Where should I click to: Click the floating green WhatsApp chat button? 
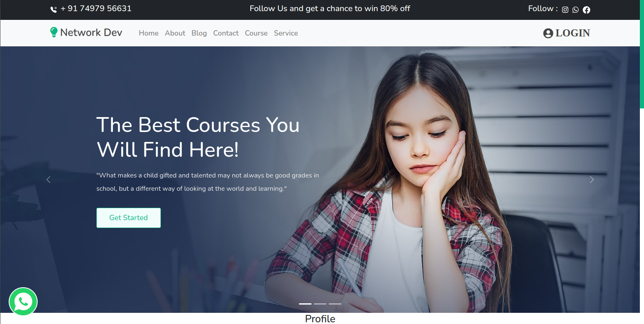pyautogui.click(x=23, y=302)
